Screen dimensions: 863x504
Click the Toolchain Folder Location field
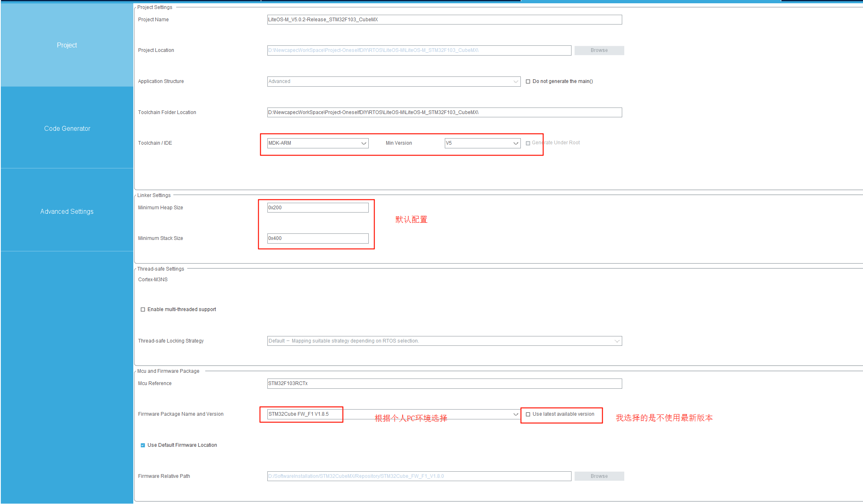(444, 112)
